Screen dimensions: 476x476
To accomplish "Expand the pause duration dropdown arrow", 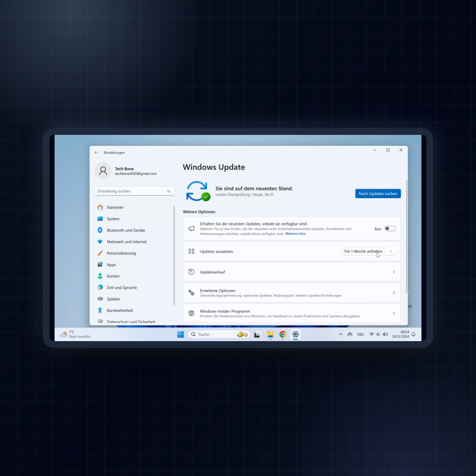I will [391, 251].
